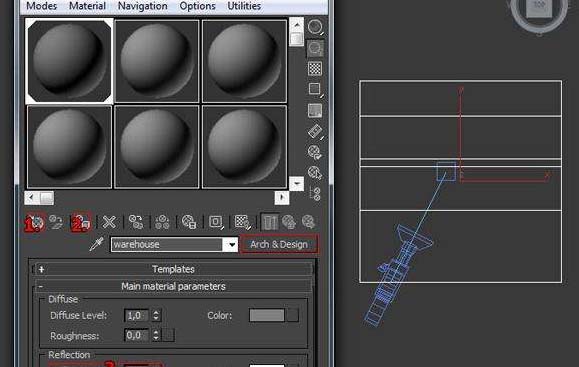Open the Modes menu
Screen dimensions: 579x367
[x=42, y=6]
